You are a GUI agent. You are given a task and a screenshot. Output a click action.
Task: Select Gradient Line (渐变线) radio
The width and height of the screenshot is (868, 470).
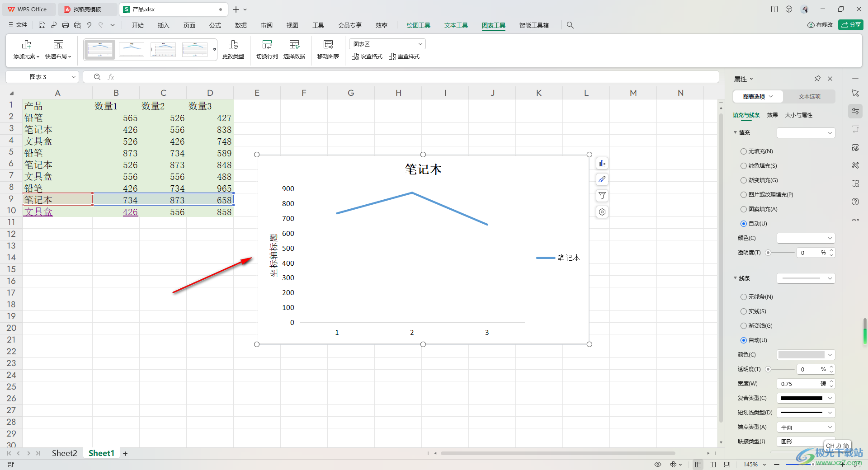tap(744, 326)
